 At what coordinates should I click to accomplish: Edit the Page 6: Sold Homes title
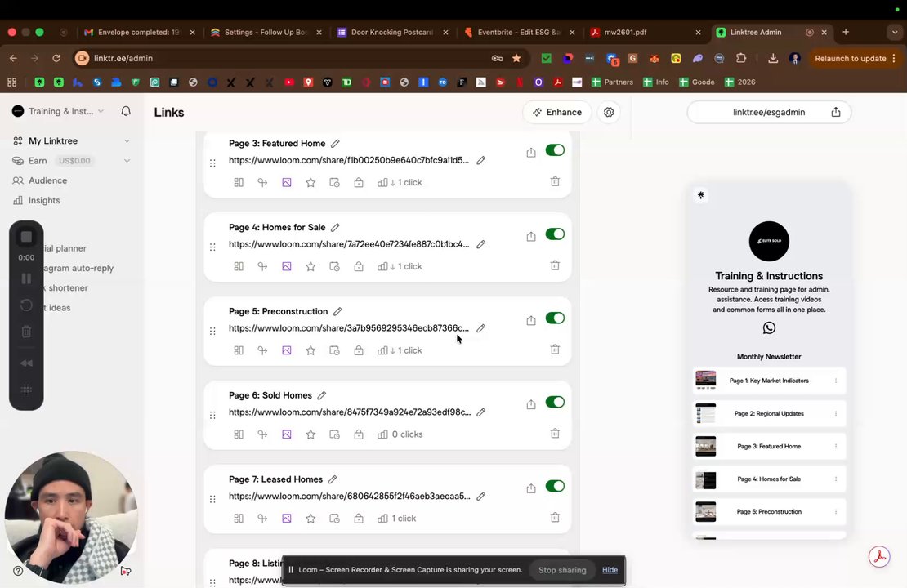coord(322,395)
